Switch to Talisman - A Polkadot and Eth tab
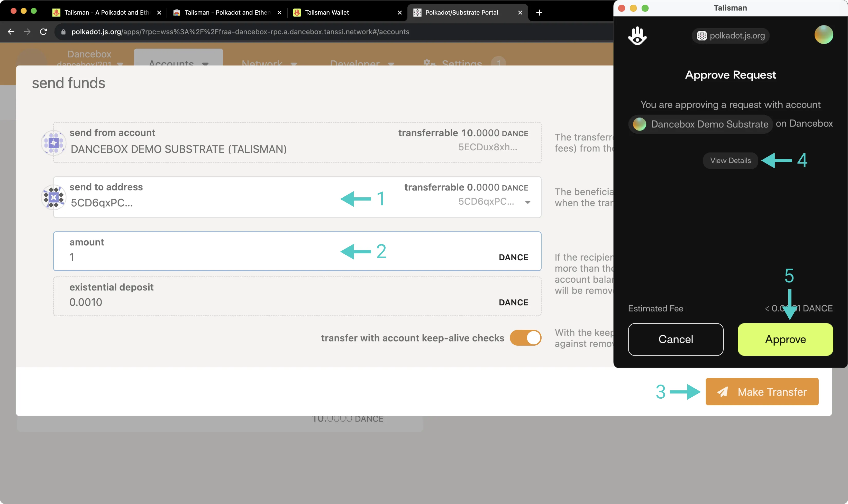 click(x=107, y=13)
